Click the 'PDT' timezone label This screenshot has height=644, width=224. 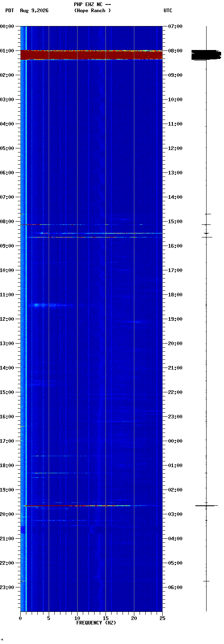(x=10, y=11)
